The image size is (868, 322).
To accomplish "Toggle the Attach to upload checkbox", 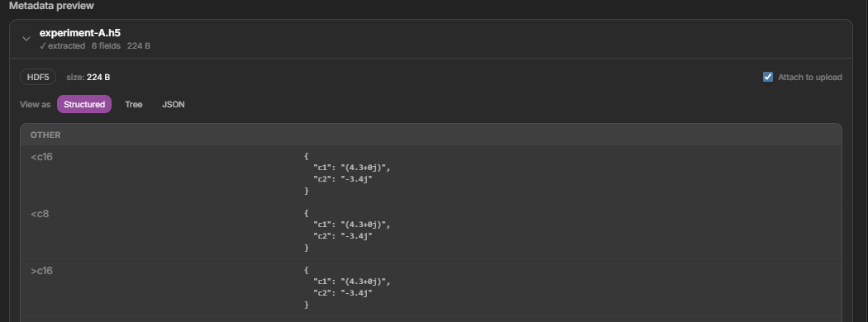I will coord(768,77).
